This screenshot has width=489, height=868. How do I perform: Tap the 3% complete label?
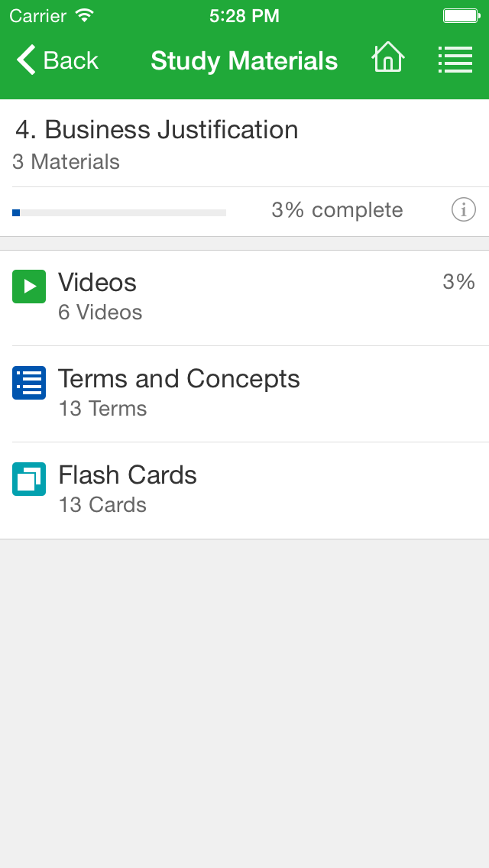tap(337, 210)
